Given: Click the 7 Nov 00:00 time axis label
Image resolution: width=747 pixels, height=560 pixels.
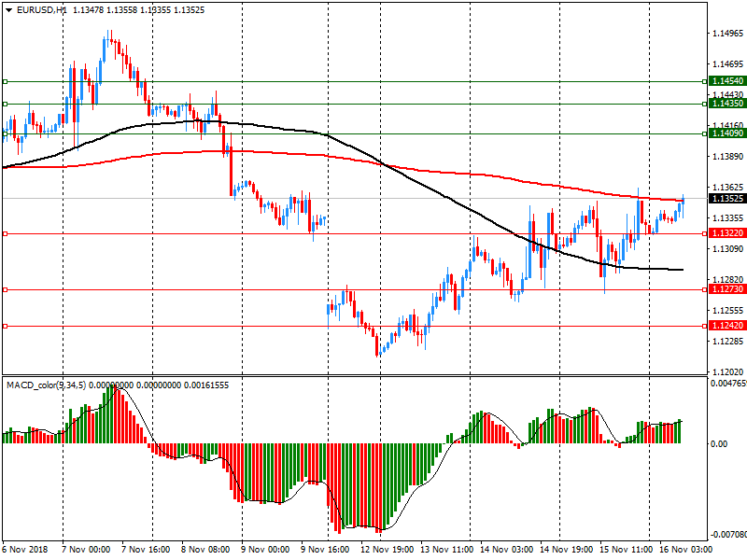Looking at the screenshot, I should click(x=87, y=549).
